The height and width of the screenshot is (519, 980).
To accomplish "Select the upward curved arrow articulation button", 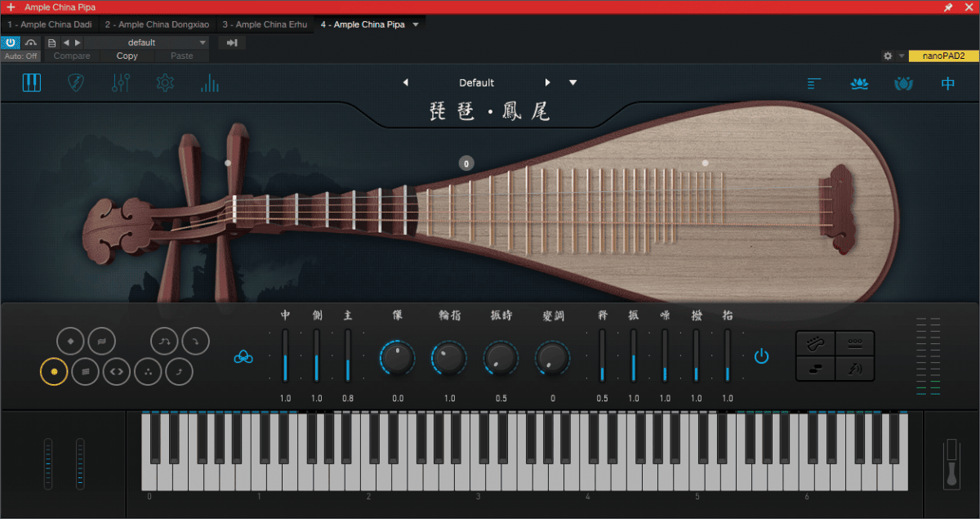I will tap(179, 371).
